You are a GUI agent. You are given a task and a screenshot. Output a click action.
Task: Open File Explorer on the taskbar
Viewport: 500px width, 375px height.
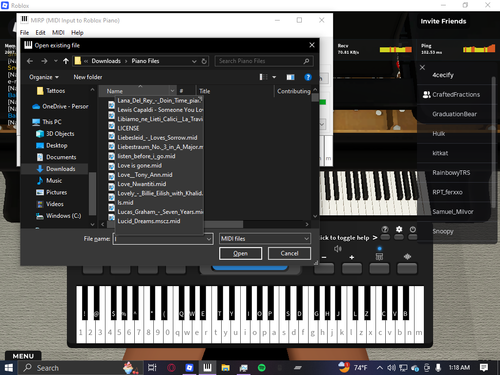[226, 368]
